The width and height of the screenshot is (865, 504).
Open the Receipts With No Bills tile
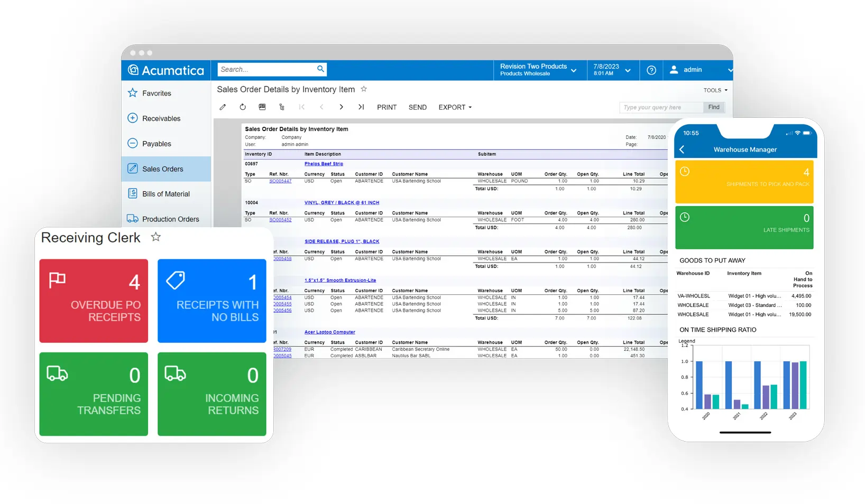[211, 301]
